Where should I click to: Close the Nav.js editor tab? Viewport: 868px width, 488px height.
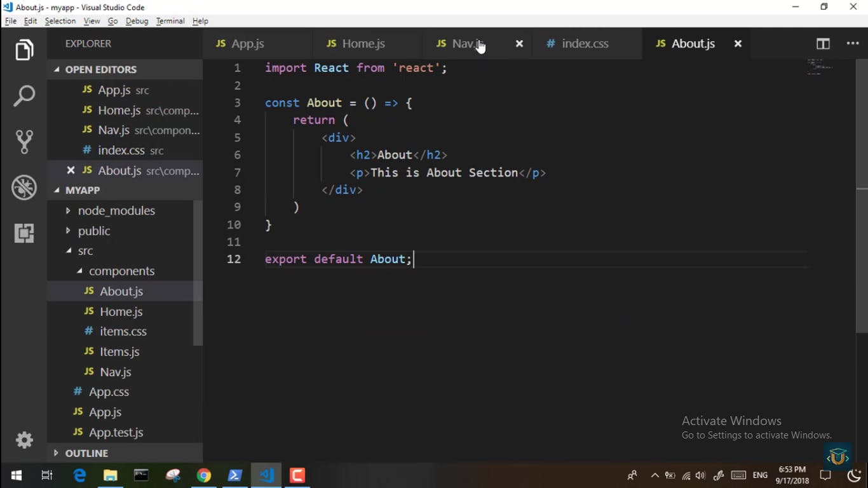click(519, 44)
